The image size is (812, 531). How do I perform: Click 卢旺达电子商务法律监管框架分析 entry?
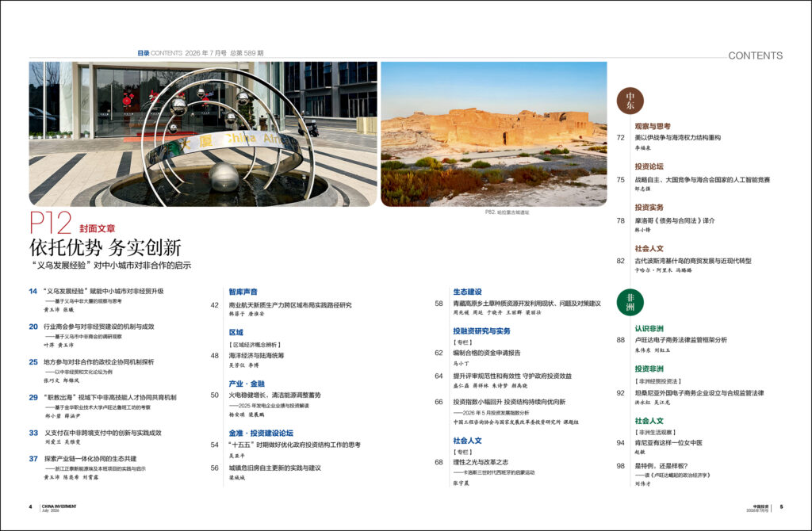(681, 340)
